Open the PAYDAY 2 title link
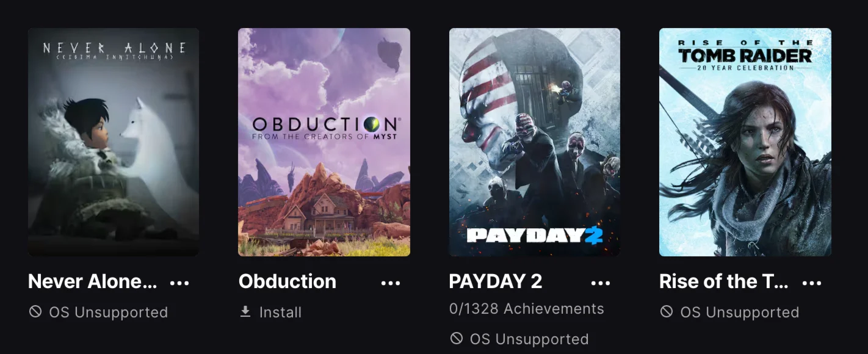 point(496,281)
